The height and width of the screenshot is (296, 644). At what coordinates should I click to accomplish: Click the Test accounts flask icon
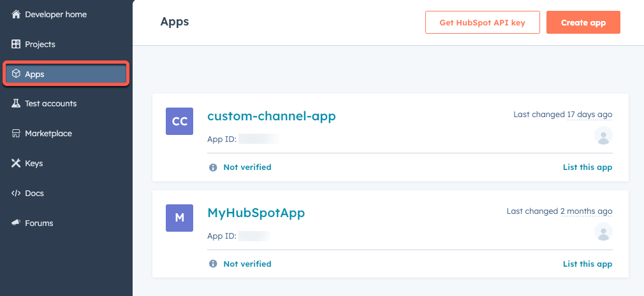(15, 103)
